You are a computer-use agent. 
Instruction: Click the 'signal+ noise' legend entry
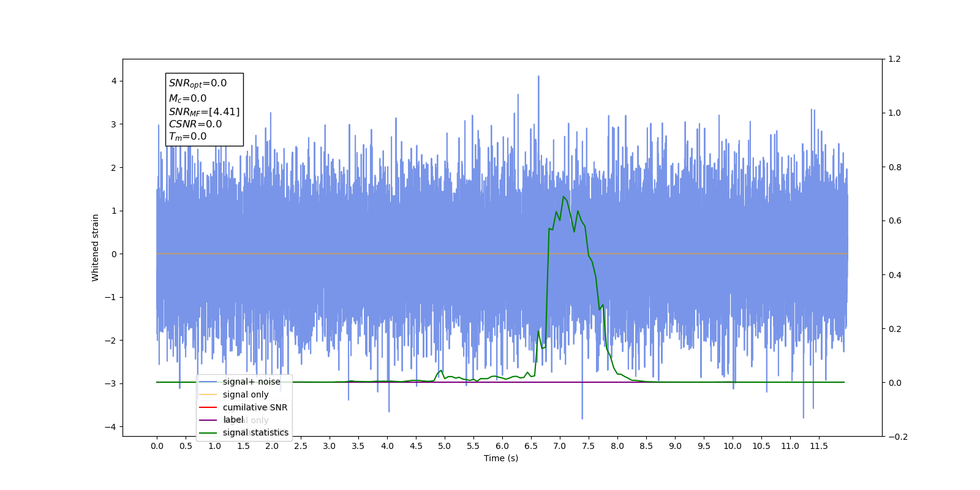click(x=252, y=382)
